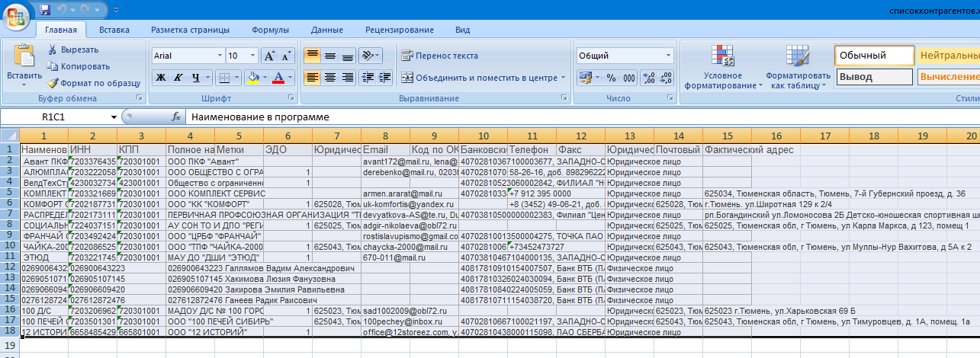Open text orientation options
This screenshot has height=358, width=980.
[370, 56]
